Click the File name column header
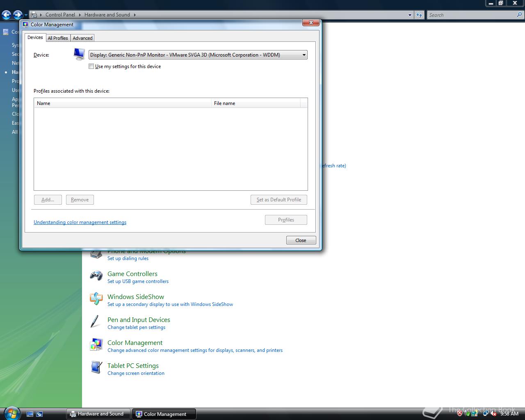This screenshot has height=420, width=525. point(256,103)
